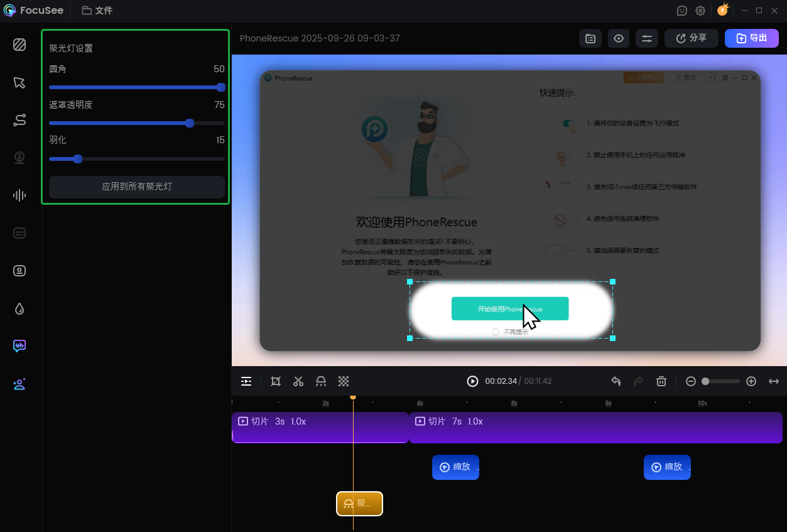Select the speech bubble captions icon
Viewport: 787px width, 532px height.
19,346
